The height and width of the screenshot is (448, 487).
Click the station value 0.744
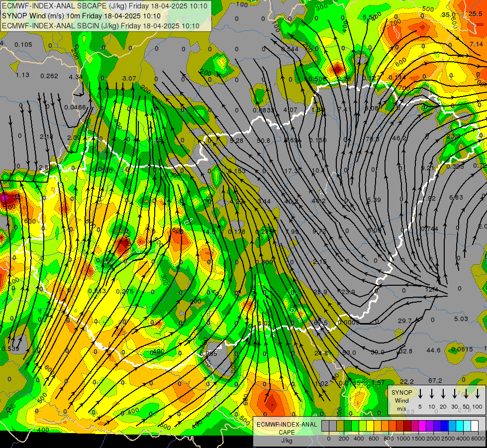coord(429,229)
